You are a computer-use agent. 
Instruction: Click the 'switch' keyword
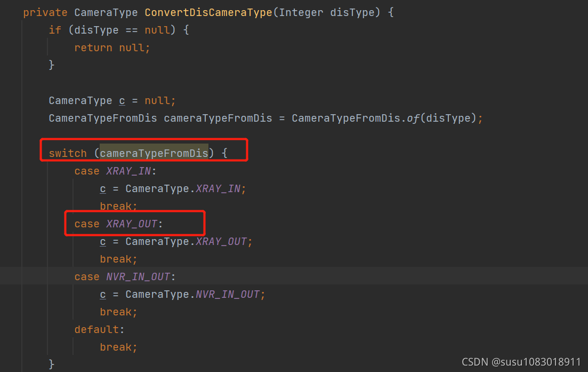(x=68, y=153)
